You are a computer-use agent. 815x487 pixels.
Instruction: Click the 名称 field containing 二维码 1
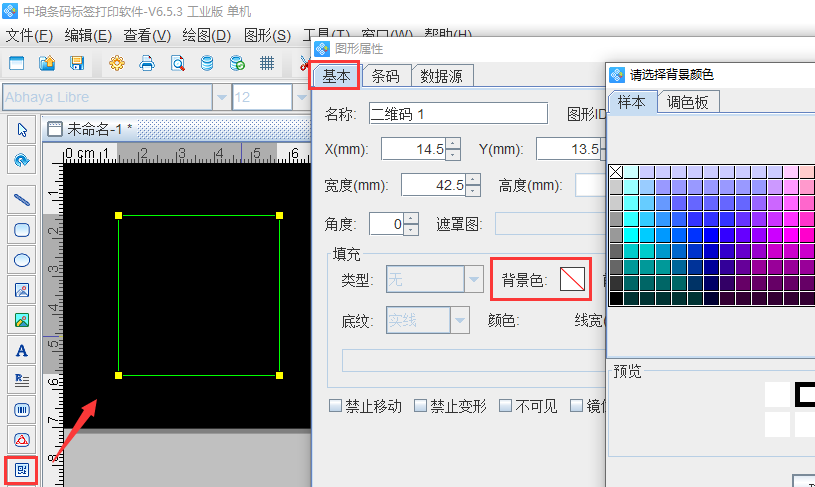click(x=457, y=114)
